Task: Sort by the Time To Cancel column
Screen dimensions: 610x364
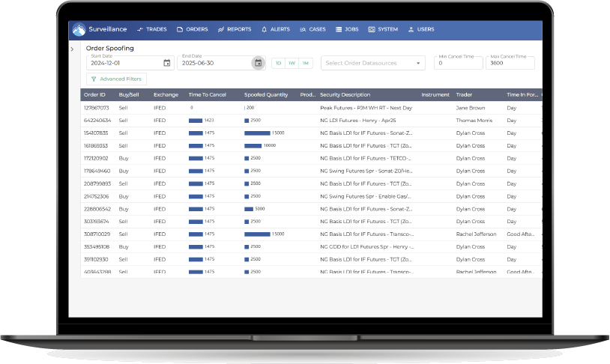Action: coord(207,95)
